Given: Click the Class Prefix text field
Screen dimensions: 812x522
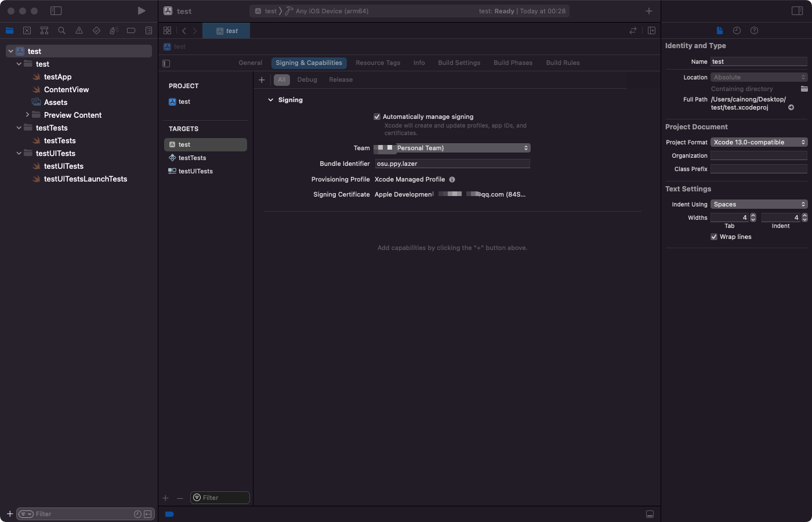Looking at the screenshot, I should coord(759,169).
